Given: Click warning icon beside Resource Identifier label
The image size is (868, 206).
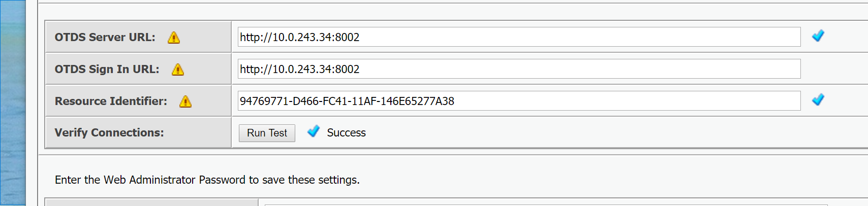Looking at the screenshot, I should tap(185, 101).
